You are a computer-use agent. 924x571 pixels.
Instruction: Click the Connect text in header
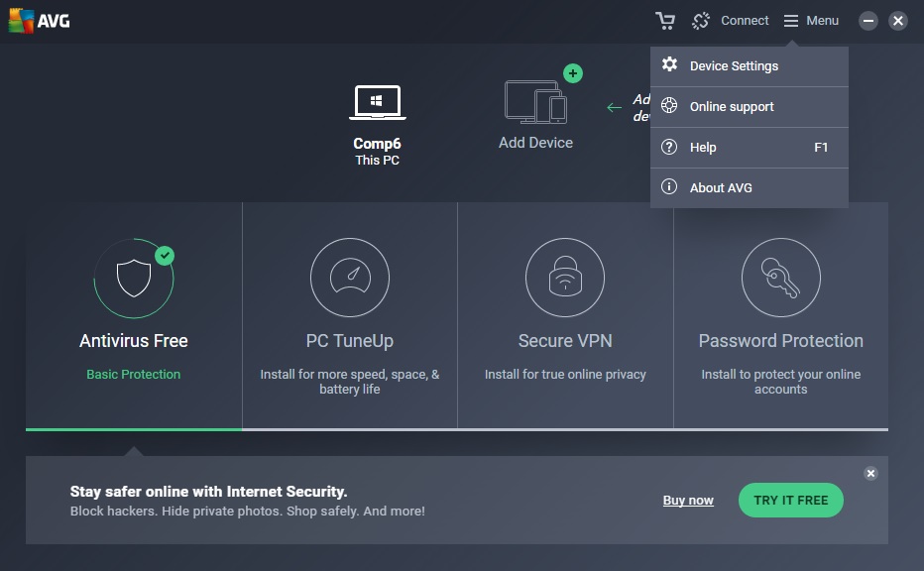click(745, 21)
